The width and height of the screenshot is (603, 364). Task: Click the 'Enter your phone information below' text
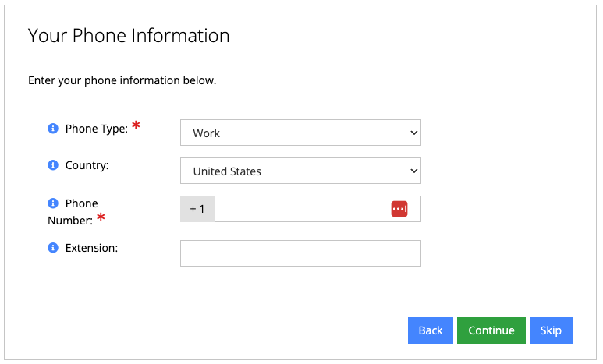[122, 80]
